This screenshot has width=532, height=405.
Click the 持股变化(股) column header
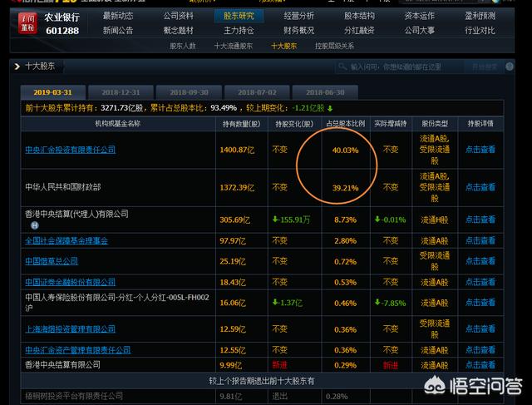click(x=294, y=124)
